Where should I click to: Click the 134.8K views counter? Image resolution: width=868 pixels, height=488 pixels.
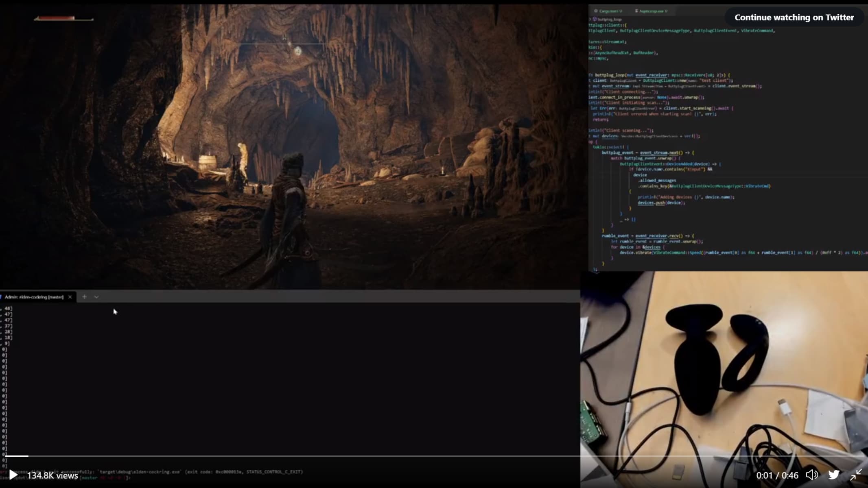coord(52,475)
